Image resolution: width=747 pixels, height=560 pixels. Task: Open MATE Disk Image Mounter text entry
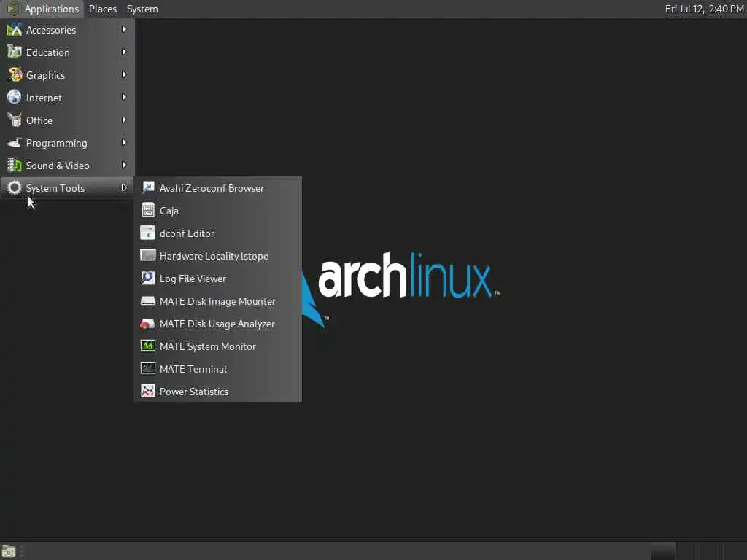coord(217,301)
